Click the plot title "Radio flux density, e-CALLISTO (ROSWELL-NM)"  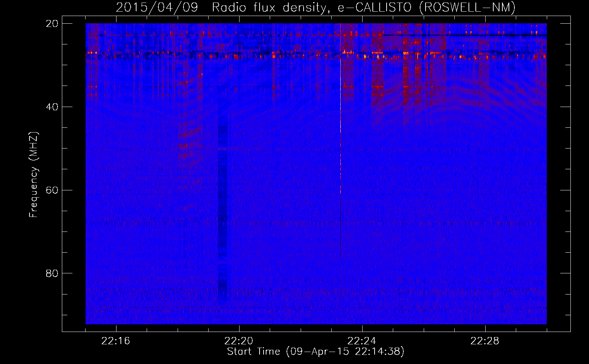coord(364,7)
